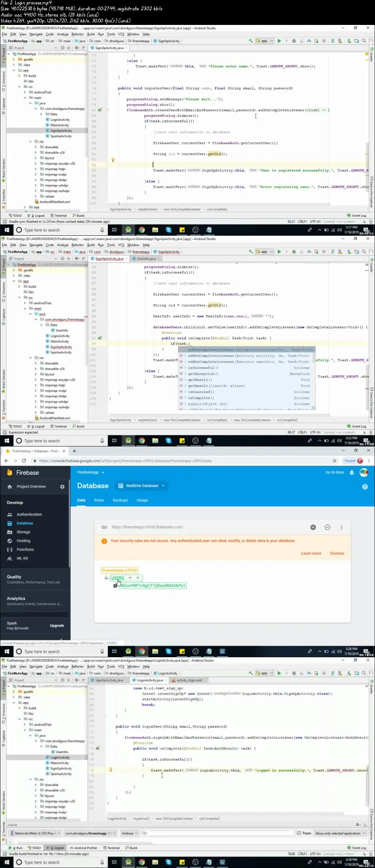Open the Realtime Database type dropdown

click(142, 486)
